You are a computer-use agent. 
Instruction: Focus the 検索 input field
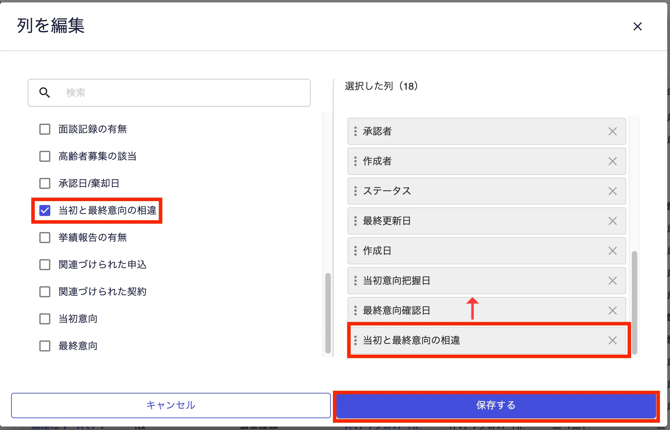click(180, 93)
